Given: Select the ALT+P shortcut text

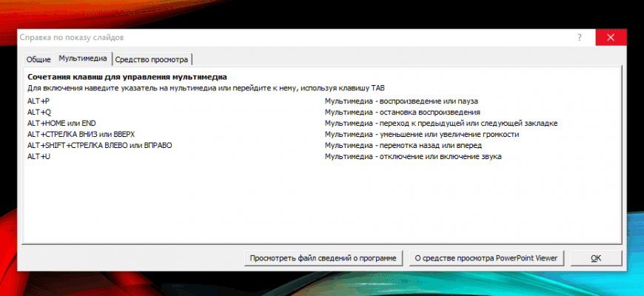Looking at the screenshot, I should (x=38, y=101).
